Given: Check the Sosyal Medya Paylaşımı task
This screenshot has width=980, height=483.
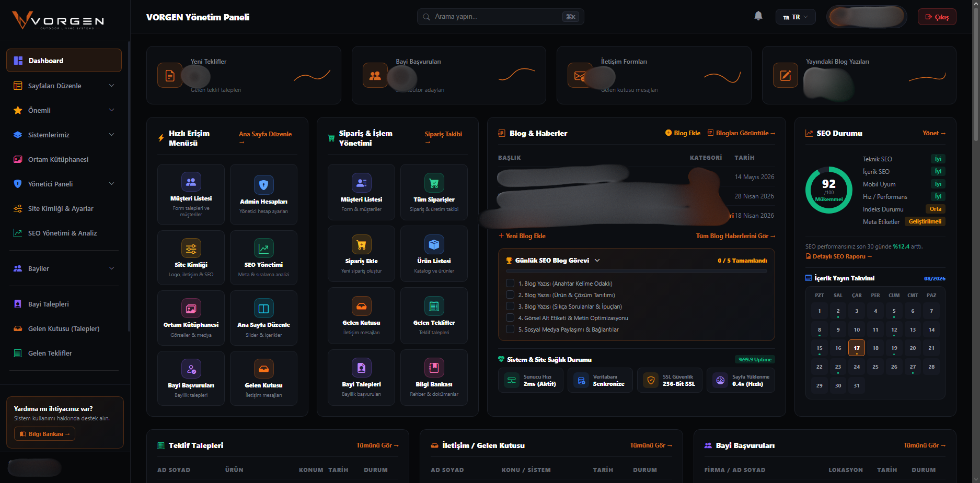Looking at the screenshot, I should tap(510, 329).
